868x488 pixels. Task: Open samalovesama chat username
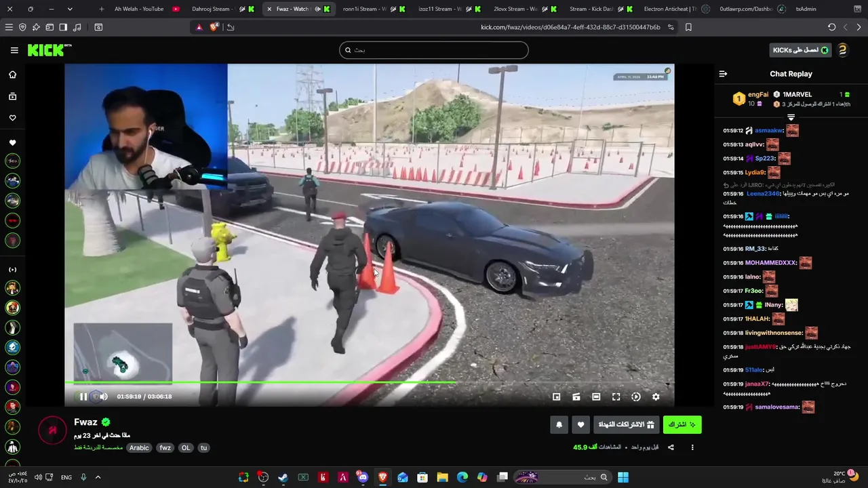click(x=777, y=407)
